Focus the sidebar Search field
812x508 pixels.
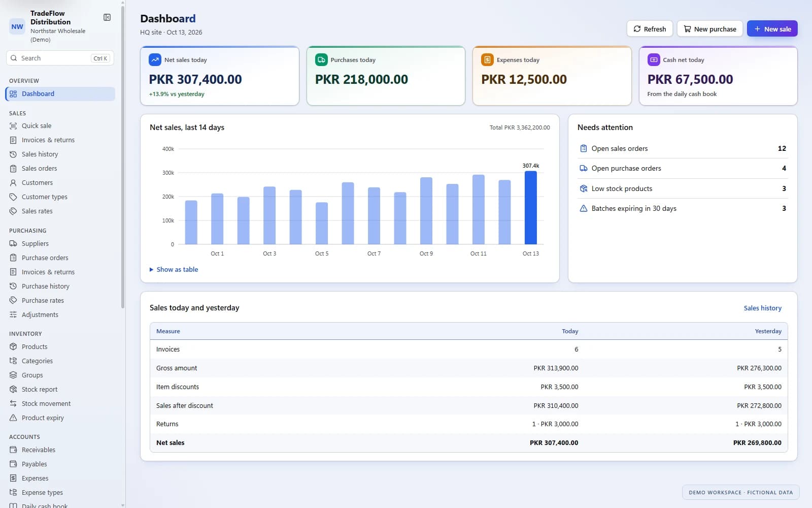[x=60, y=58]
